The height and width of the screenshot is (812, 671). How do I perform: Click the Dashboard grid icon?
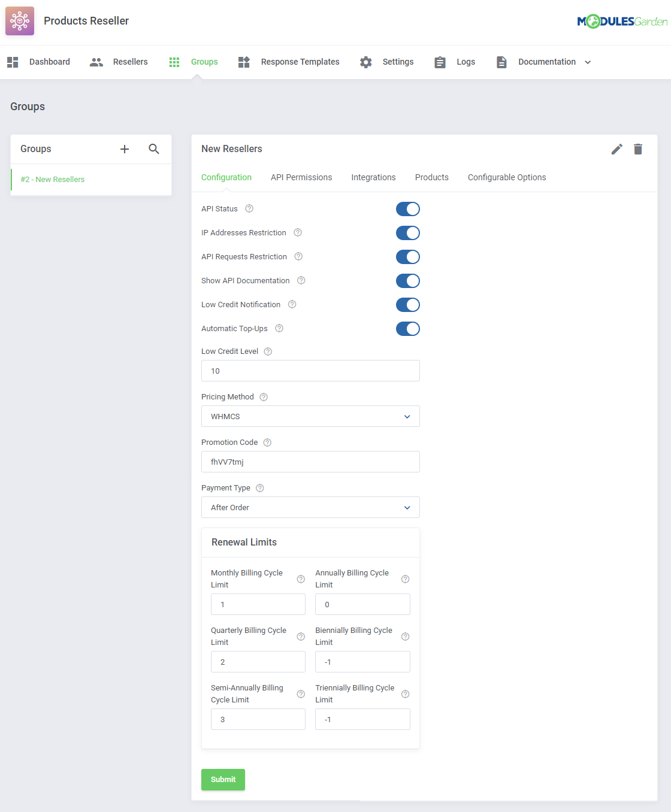[x=13, y=62]
